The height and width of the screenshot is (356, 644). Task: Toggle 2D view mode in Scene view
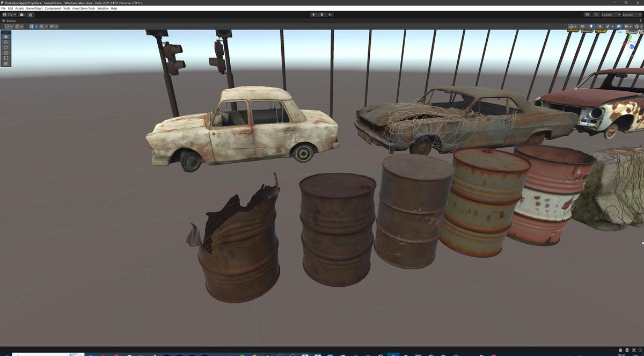click(582, 26)
